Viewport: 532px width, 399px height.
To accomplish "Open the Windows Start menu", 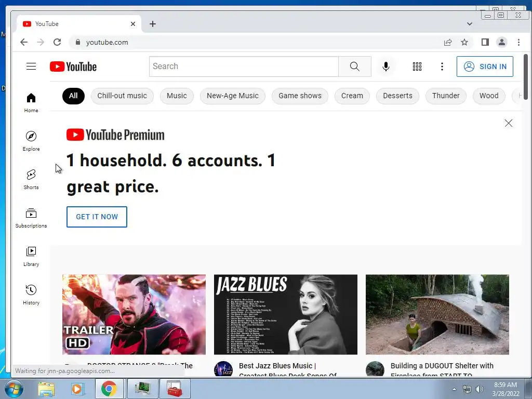I will pos(13,389).
